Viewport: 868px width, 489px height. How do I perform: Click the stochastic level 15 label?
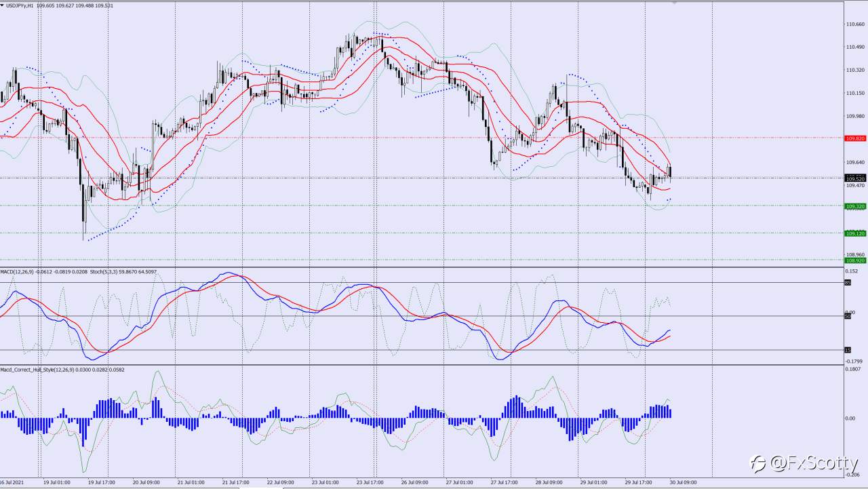(848, 350)
